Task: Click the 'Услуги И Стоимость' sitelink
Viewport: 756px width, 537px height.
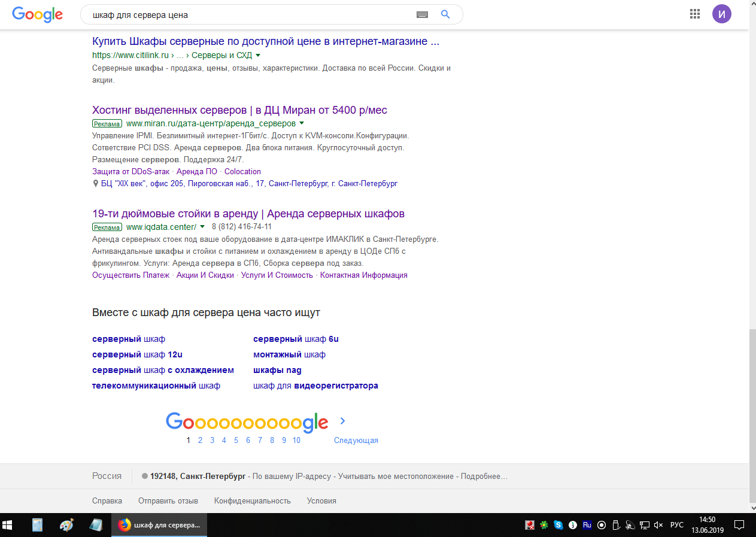Action: (277, 275)
